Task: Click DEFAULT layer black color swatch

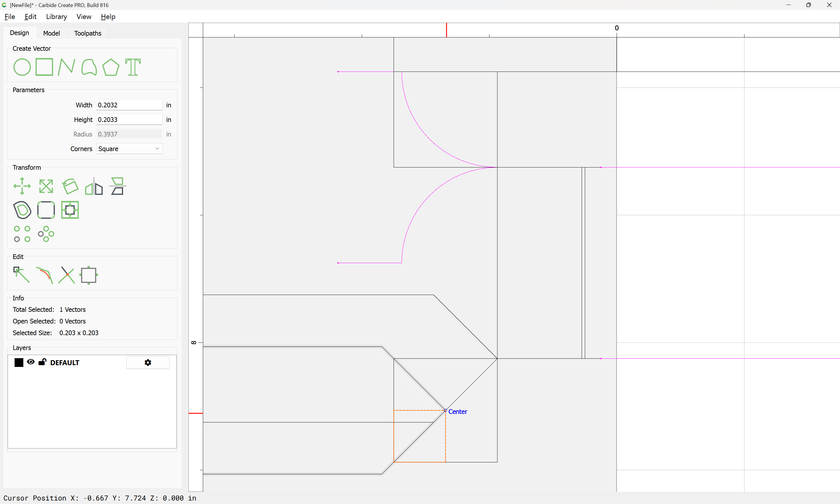Action: (x=19, y=363)
